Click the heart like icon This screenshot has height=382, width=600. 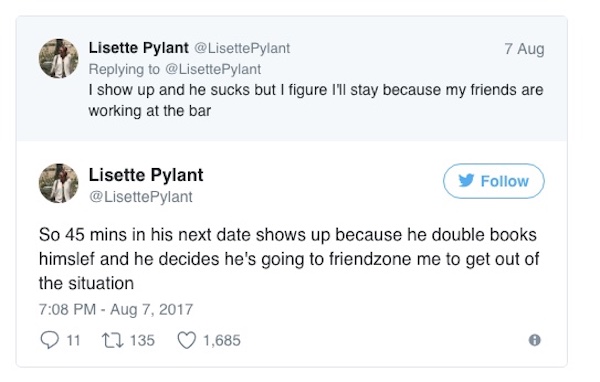[x=186, y=340]
